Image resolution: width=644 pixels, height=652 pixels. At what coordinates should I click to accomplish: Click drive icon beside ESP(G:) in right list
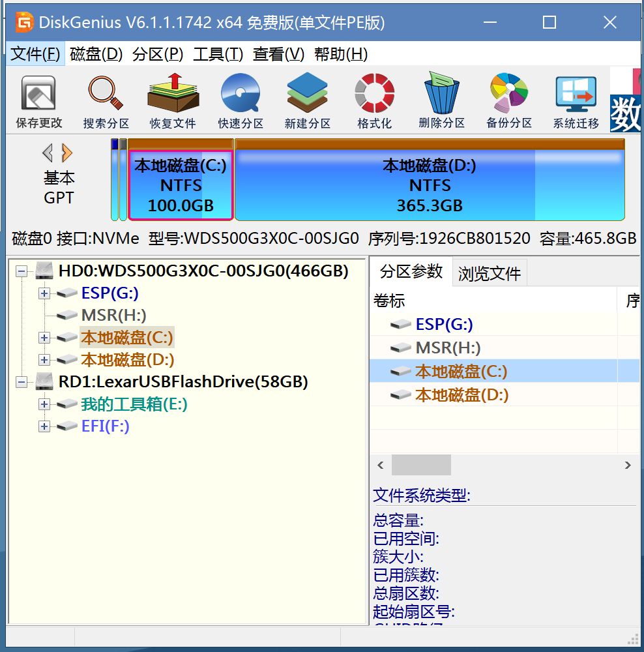(x=401, y=324)
